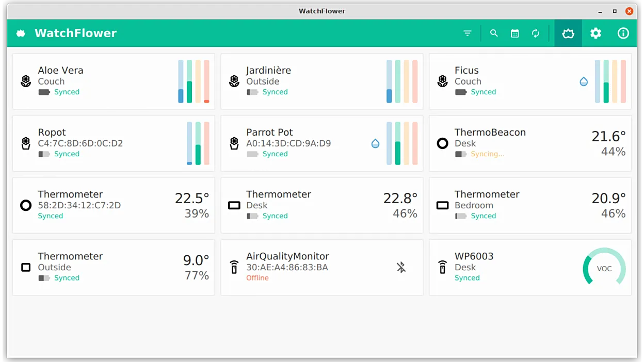Click the 21.6° reading on the ThermoBeacon card

[608, 137]
